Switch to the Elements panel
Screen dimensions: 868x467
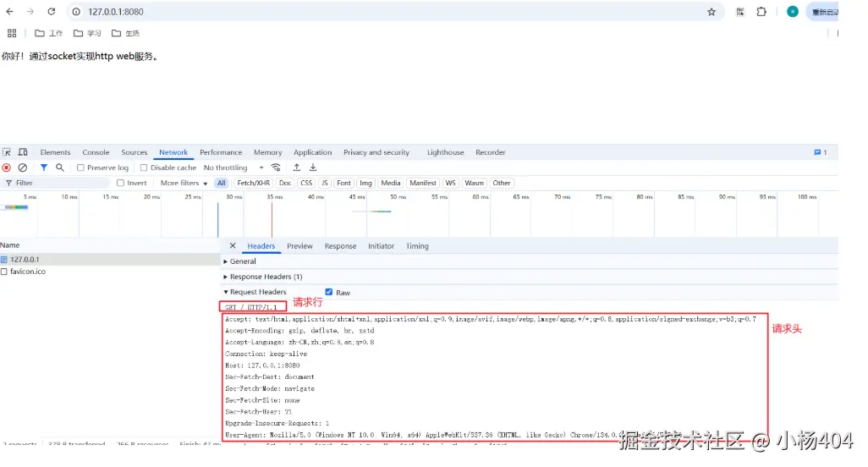coord(55,152)
